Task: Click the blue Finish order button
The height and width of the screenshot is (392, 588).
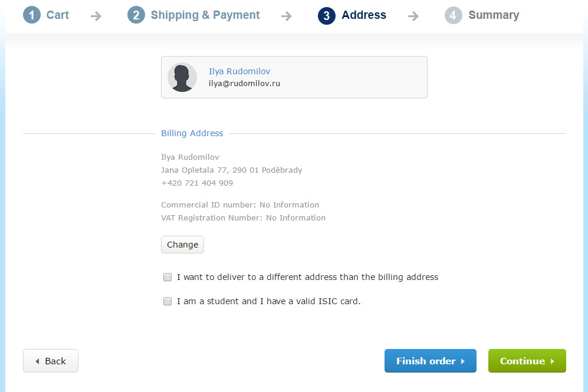Action: point(431,361)
